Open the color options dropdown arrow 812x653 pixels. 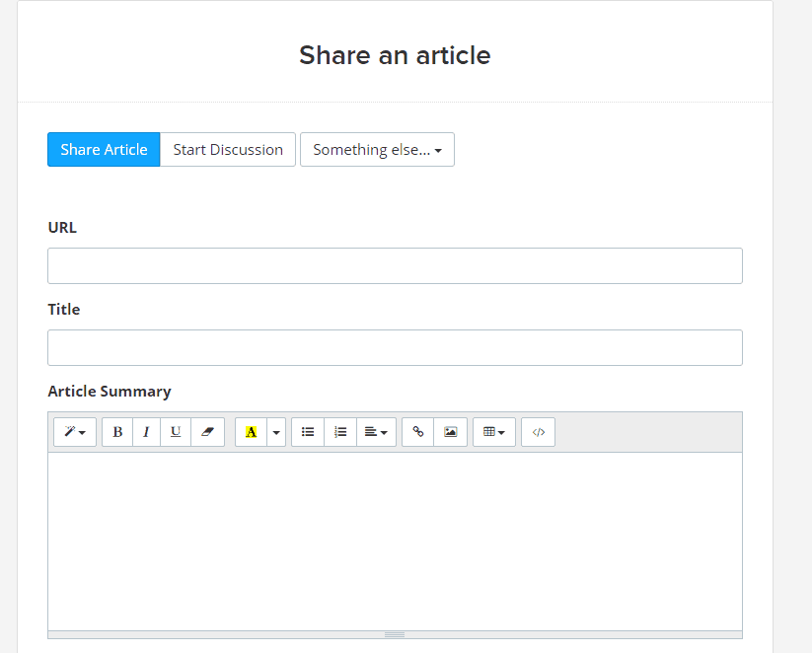(x=276, y=432)
